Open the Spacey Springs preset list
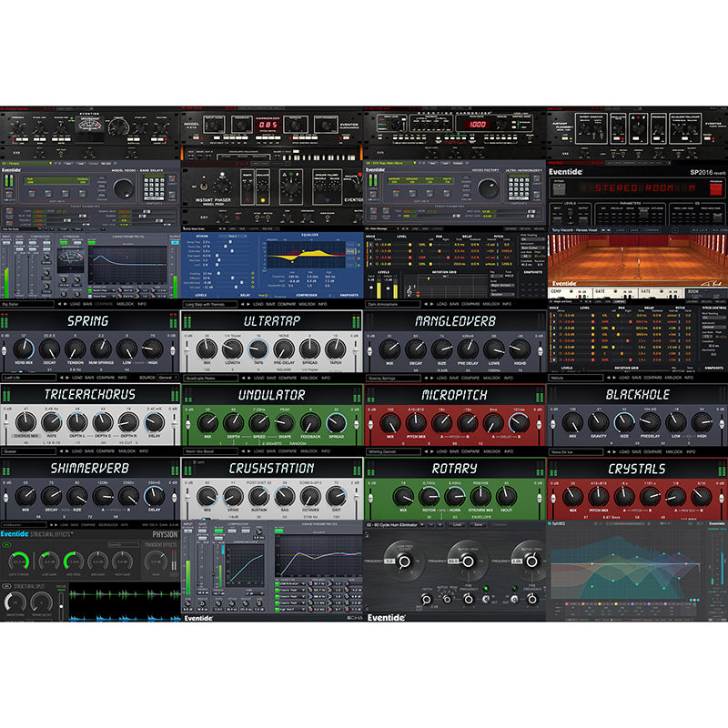 391,377
